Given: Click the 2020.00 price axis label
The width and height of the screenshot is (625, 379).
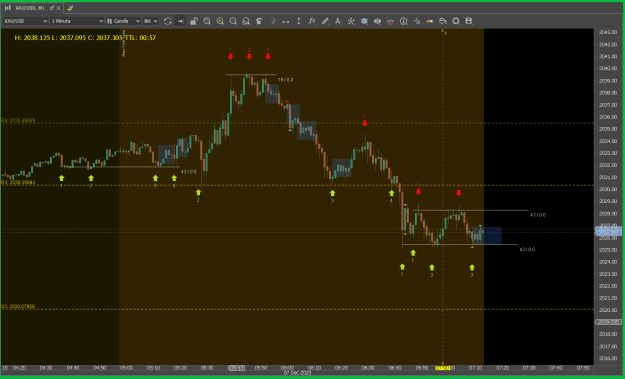Looking at the screenshot, I should tap(608, 310).
